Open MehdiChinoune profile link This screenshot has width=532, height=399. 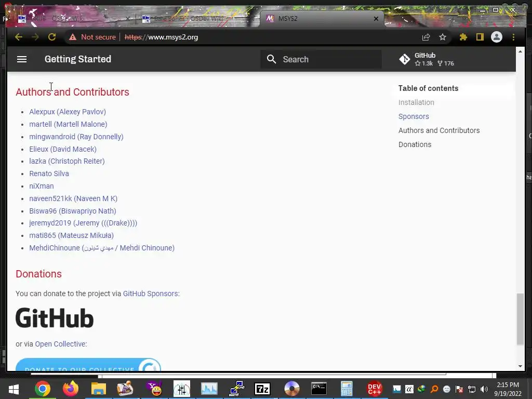102,248
